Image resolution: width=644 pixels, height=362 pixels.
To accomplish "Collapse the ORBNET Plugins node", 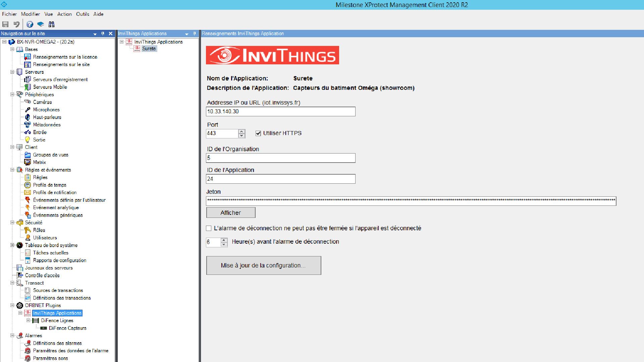I will point(12,305).
